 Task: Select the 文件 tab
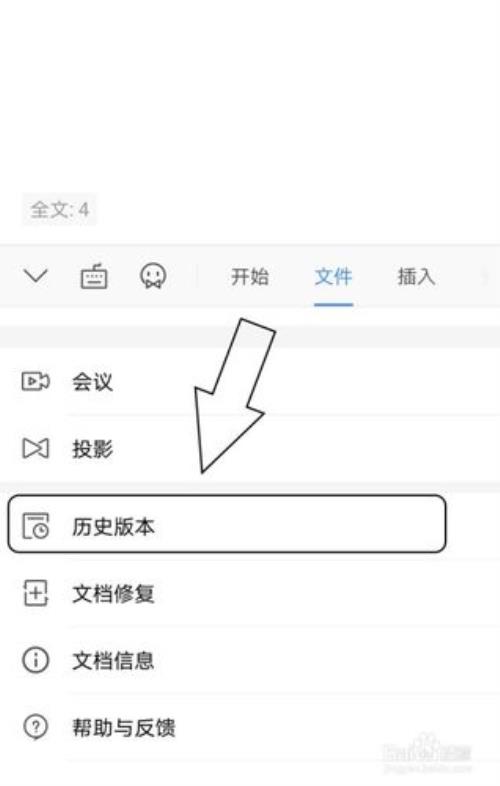click(334, 276)
